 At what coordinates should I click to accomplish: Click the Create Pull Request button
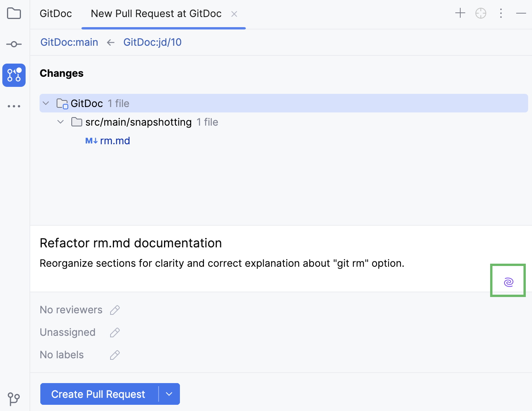pos(98,394)
